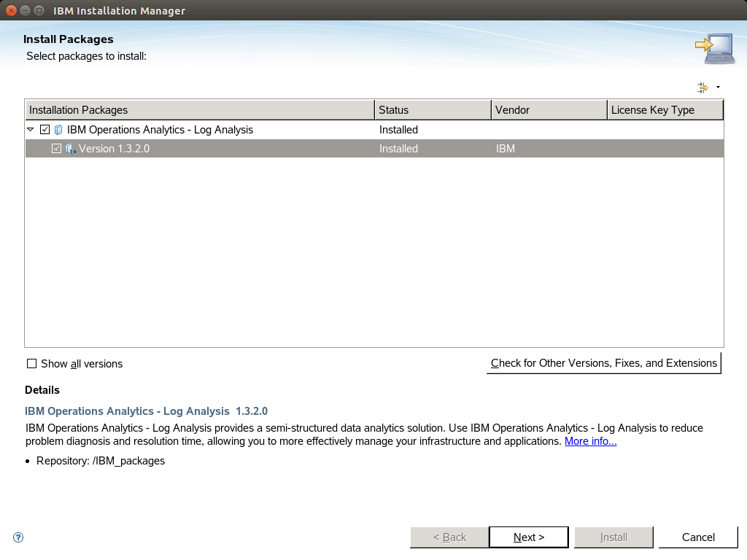Click the version icon beside Version 1.3.2.0
Viewport: 747px width, 560px height.
tap(71, 149)
